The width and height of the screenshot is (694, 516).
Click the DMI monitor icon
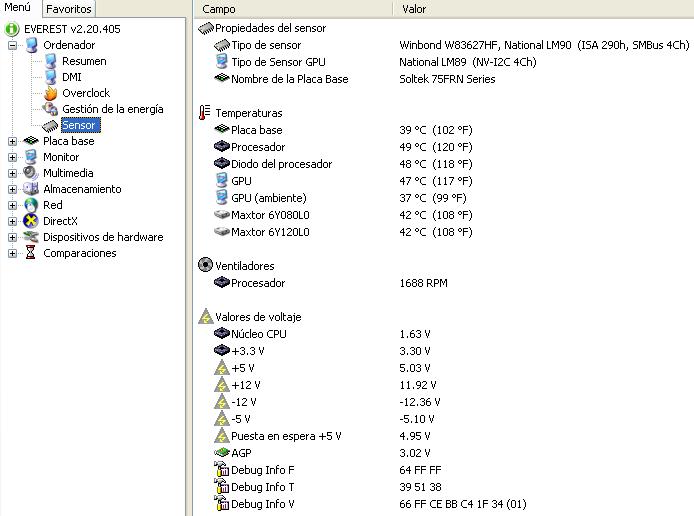click(x=50, y=77)
